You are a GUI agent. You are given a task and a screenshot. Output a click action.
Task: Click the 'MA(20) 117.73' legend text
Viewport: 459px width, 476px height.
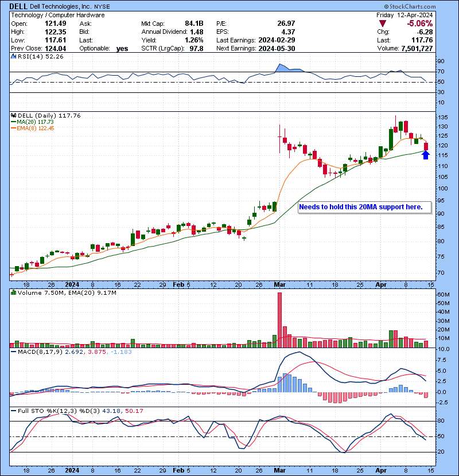(x=35, y=122)
